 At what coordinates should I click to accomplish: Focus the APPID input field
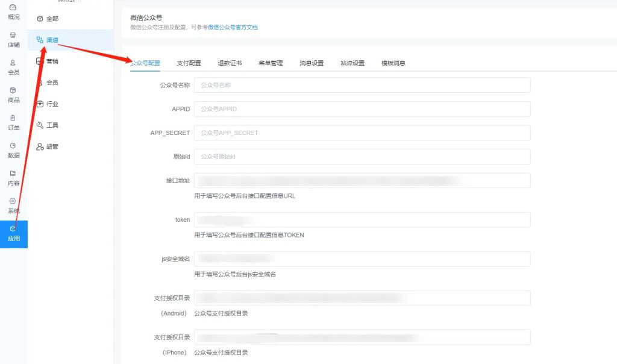362,109
